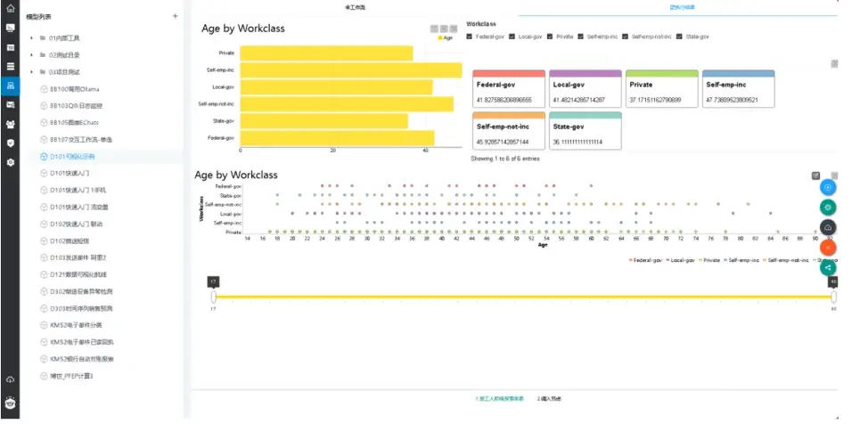Image resolution: width=868 pixels, height=424 pixels.
Task: Add a new model with the plus icon
Action: [175, 16]
